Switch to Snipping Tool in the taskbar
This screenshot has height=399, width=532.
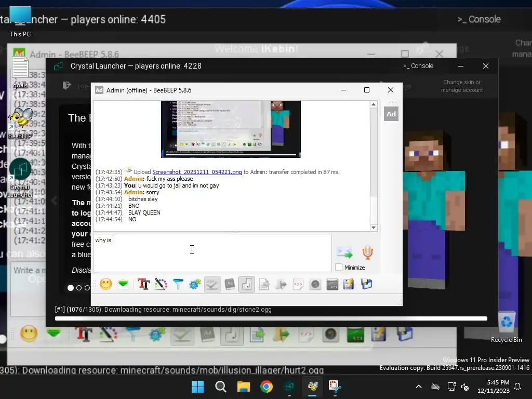click(335, 387)
